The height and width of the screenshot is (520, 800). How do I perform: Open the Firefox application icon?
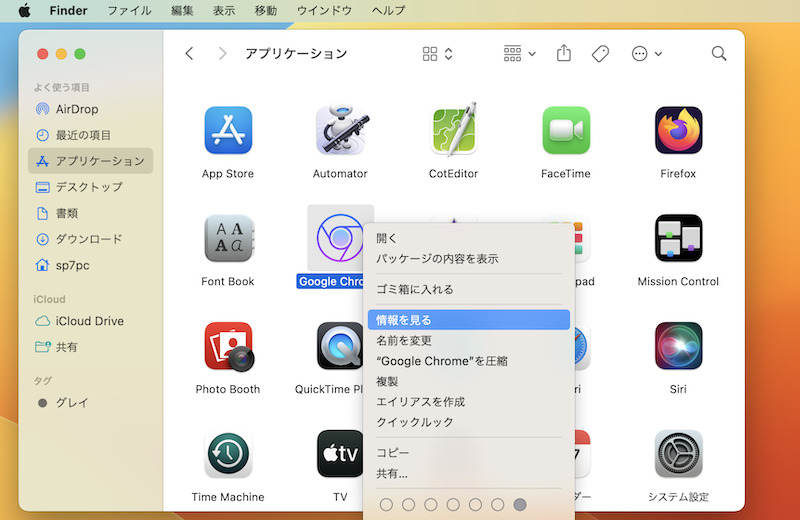coord(678,131)
